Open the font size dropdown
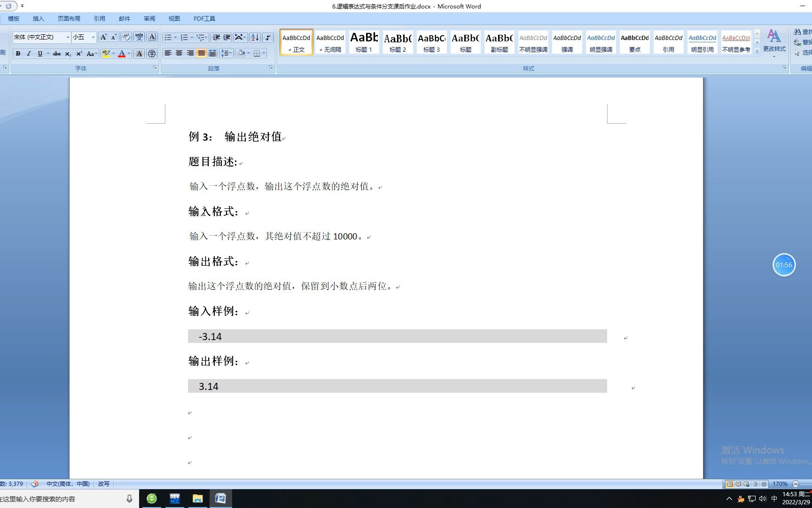This screenshot has height=508, width=812. tap(93, 36)
